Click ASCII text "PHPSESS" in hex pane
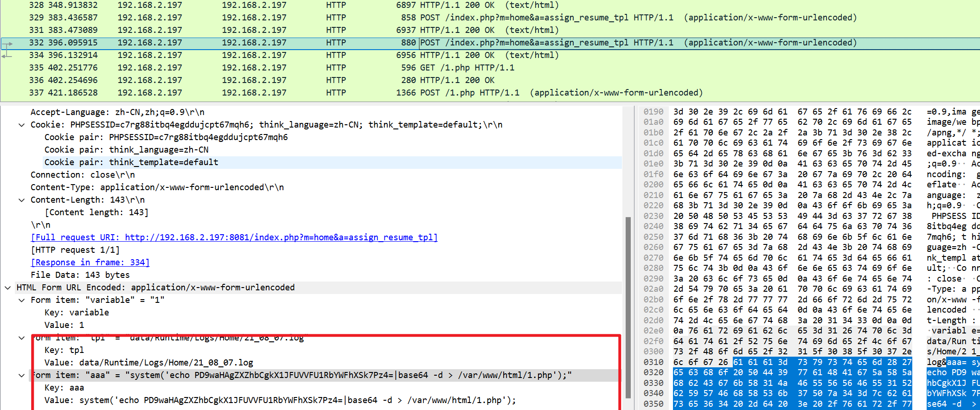Screen dimensions: 980x410 pyautogui.click(x=949, y=216)
